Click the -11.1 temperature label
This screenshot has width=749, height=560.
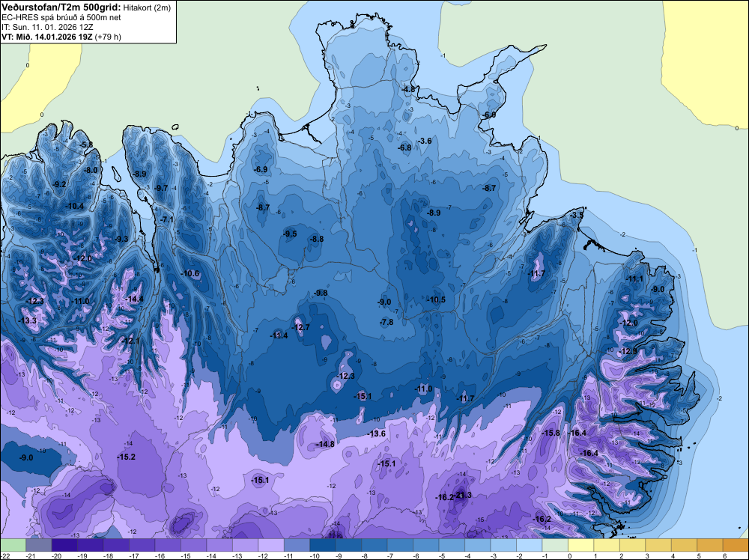[634, 279]
